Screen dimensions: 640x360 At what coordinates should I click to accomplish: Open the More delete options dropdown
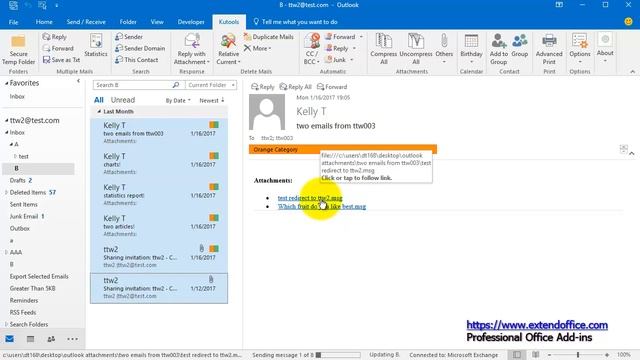[x=258, y=48]
